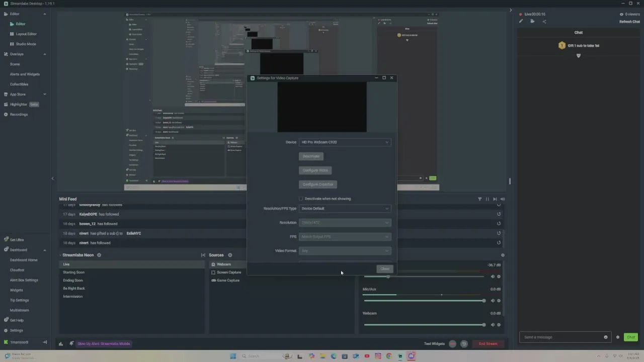
Task: Click the Get Ultra icon
Action: [6, 240]
